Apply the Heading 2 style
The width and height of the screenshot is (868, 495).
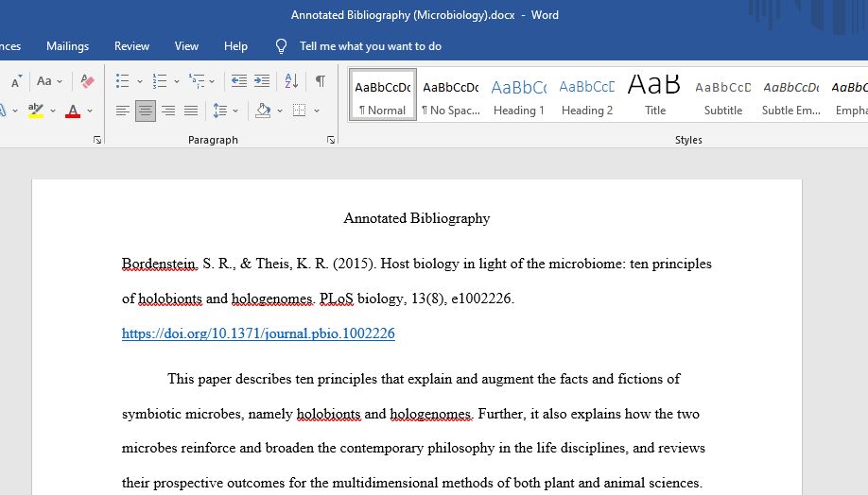tap(587, 94)
